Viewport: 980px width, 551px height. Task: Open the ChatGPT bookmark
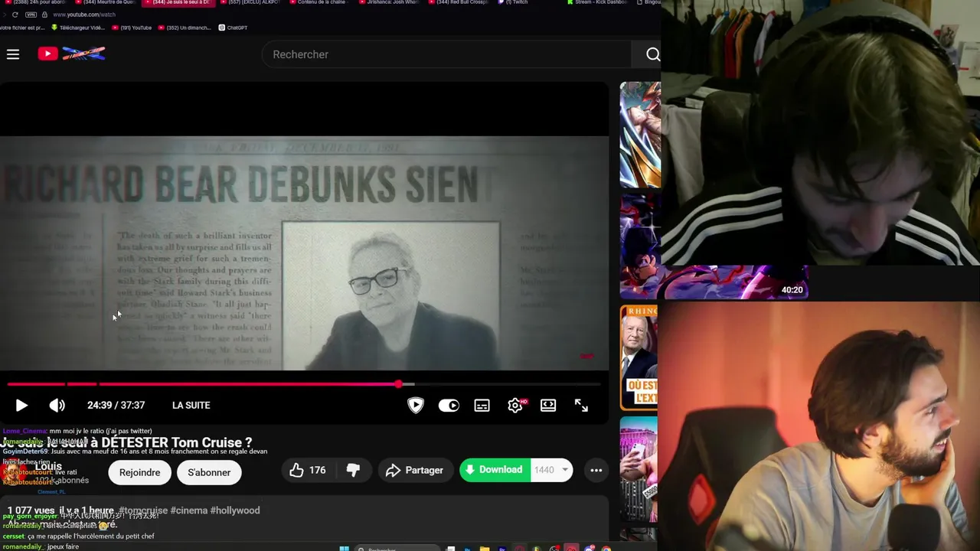(x=233, y=28)
